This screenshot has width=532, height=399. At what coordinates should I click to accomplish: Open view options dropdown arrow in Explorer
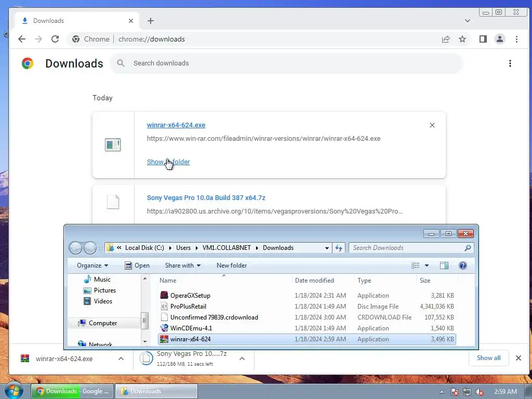click(427, 265)
